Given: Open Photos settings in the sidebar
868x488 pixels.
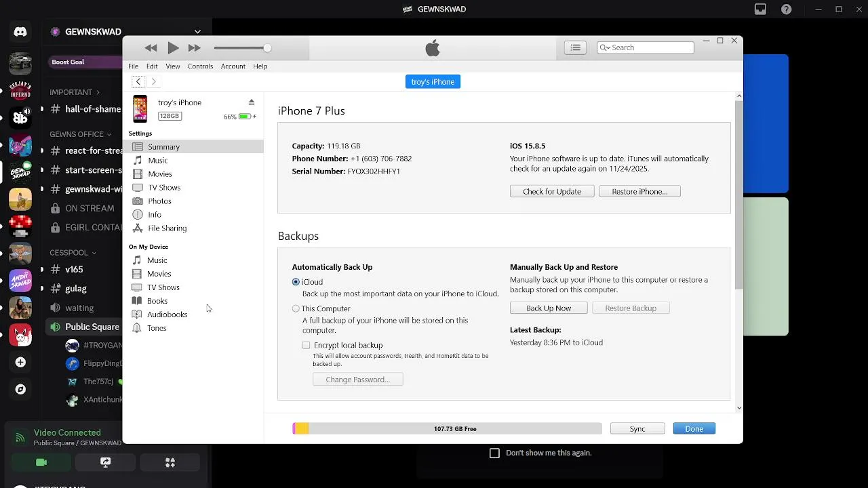Looking at the screenshot, I should pyautogui.click(x=159, y=201).
